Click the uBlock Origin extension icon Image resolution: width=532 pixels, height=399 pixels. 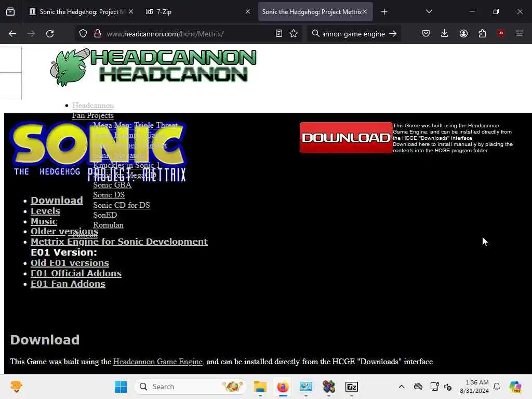click(501, 33)
